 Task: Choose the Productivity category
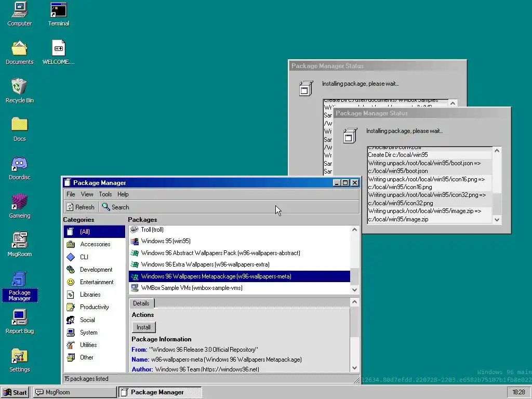(x=95, y=307)
